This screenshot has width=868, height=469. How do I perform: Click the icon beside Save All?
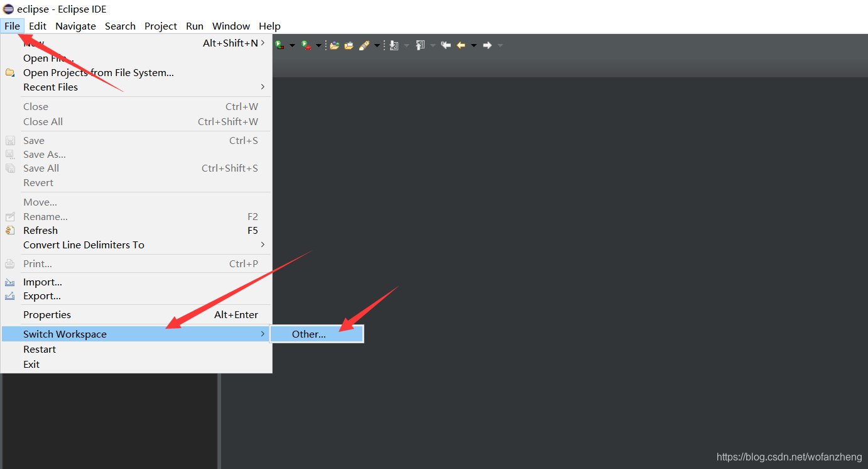click(10, 168)
